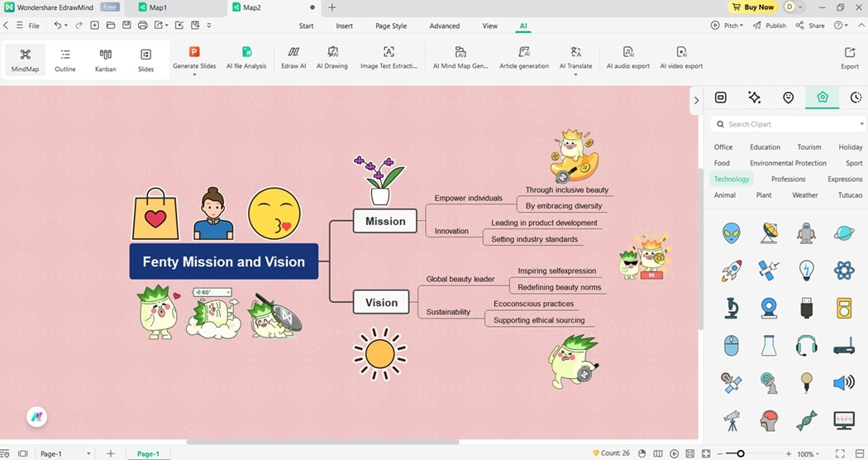Open the AI sparkle panel tab
Viewport: 868px width, 460px height.
[754, 98]
